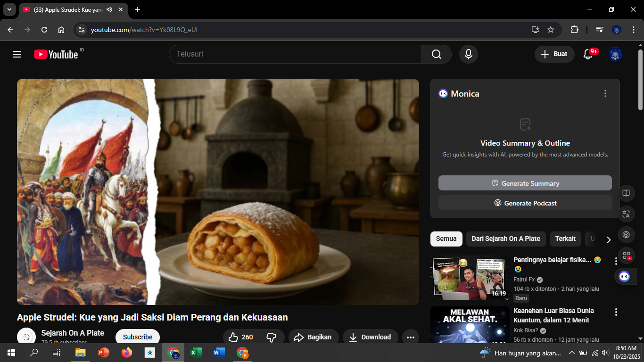Click Generate Podcast in Monica
This screenshot has width=644, height=362.
coord(525,203)
